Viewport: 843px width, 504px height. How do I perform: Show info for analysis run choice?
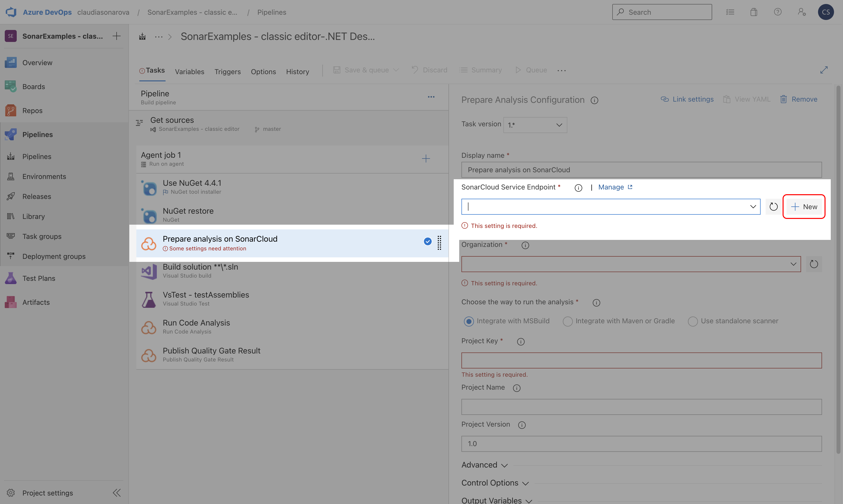[596, 303]
